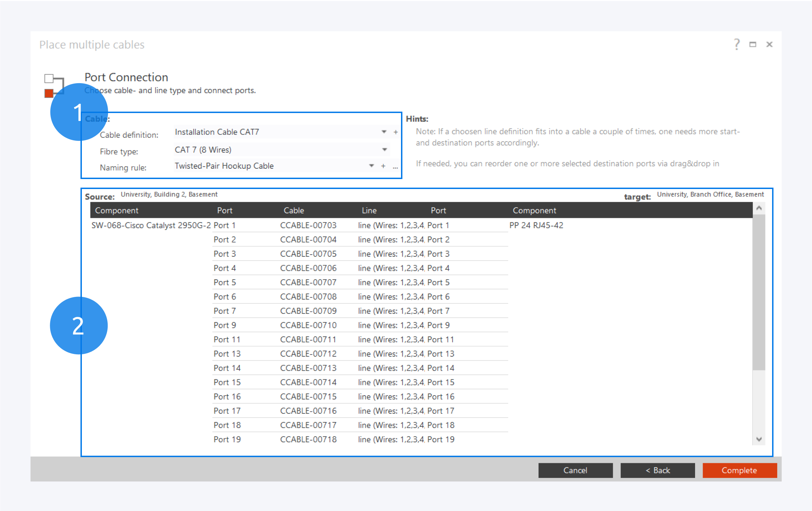Click the Port Connection wizard step icon
Viewport: 812px width, 511px height.
pos(54,86)
